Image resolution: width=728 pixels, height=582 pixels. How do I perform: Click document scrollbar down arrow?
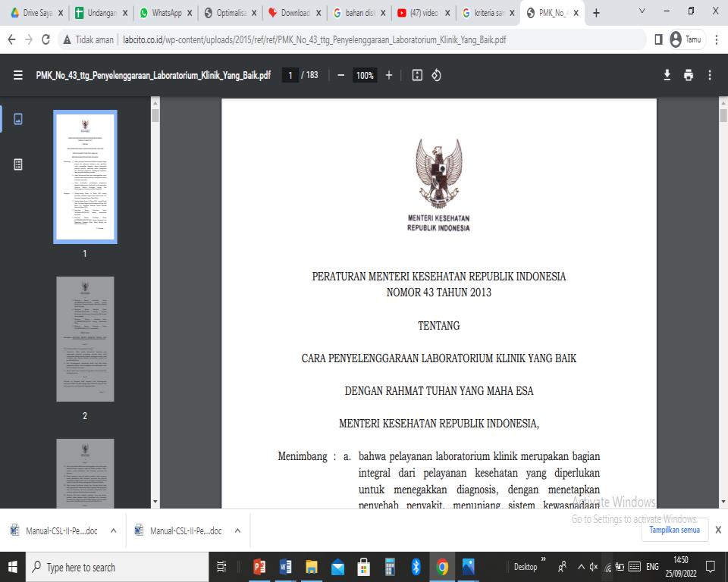(723, 502)
